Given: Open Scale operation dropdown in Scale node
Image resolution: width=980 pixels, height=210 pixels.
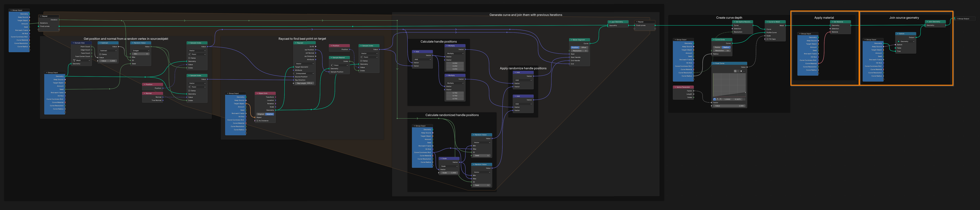Looking at the screenshot, I should coord(449,166).
